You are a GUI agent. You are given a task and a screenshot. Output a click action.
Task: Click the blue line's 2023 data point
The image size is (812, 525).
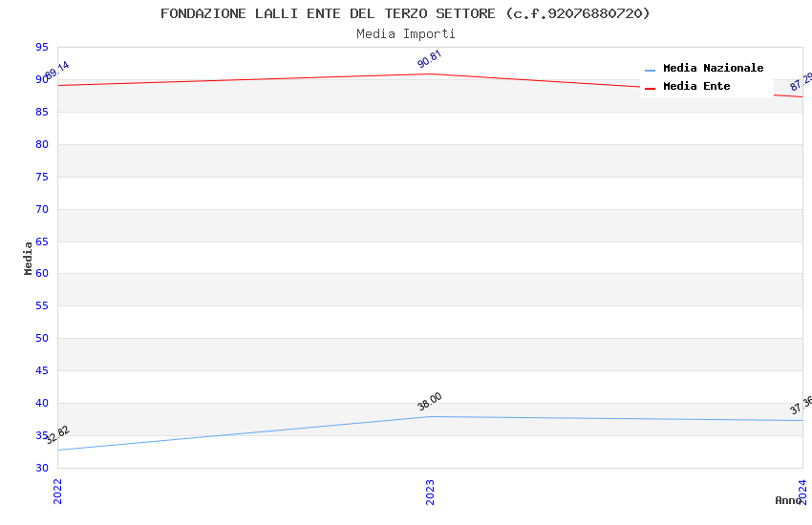[x=430, y=416]
